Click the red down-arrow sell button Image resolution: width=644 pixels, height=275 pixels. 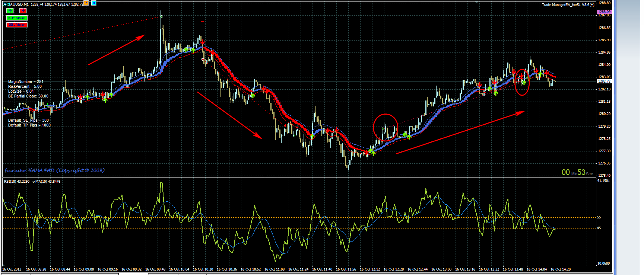click(x=23, y=10)
